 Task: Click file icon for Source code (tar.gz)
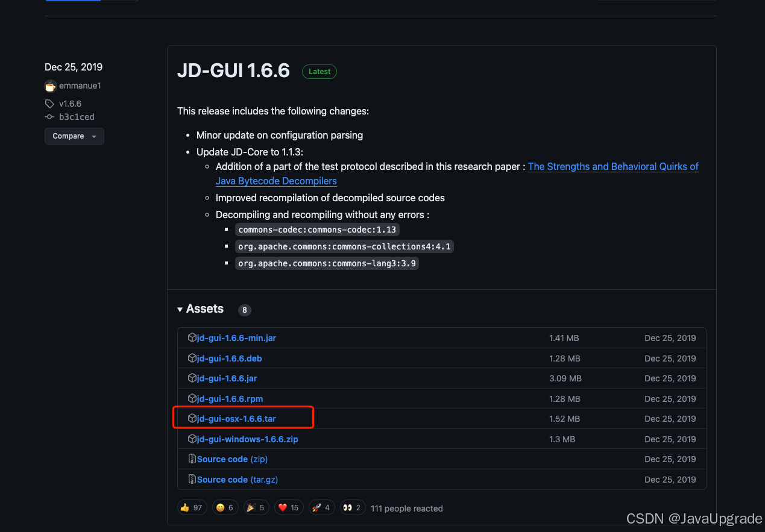coord(192,479)
